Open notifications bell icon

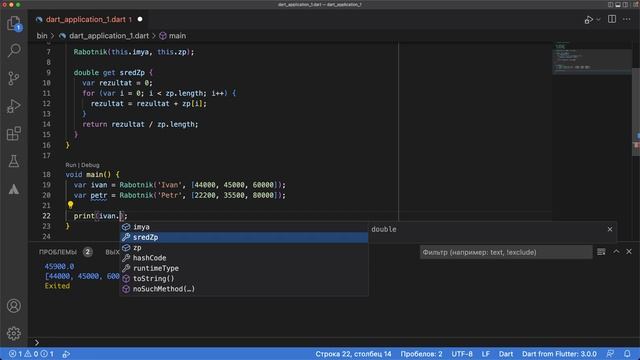click(627, 354)
